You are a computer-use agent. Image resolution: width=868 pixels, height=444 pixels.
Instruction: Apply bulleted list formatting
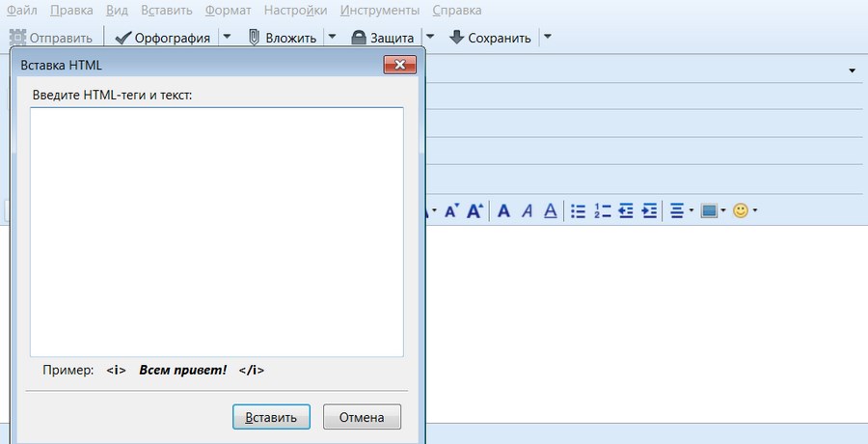pos(579,211)
